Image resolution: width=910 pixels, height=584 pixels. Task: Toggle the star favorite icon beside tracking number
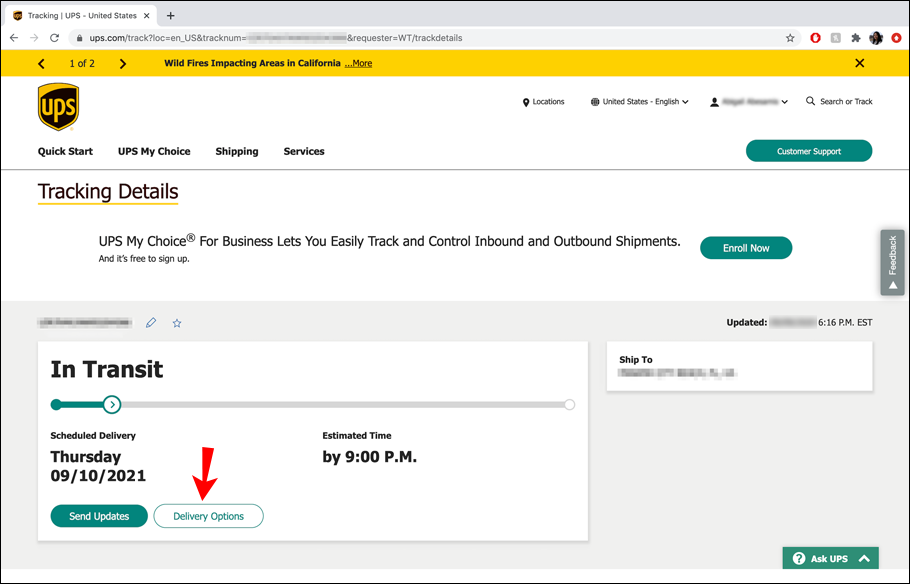point(177,323)
